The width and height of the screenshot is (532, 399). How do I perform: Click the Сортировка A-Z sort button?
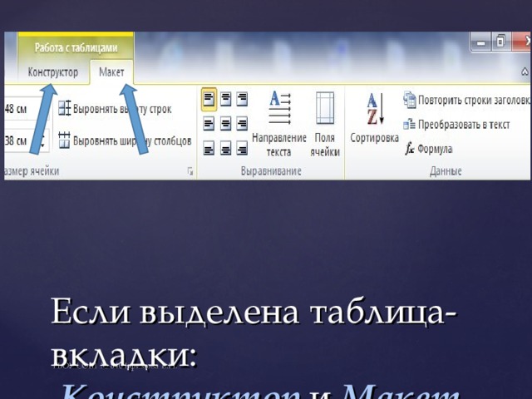pyautogui.click(x=374, y=118)
